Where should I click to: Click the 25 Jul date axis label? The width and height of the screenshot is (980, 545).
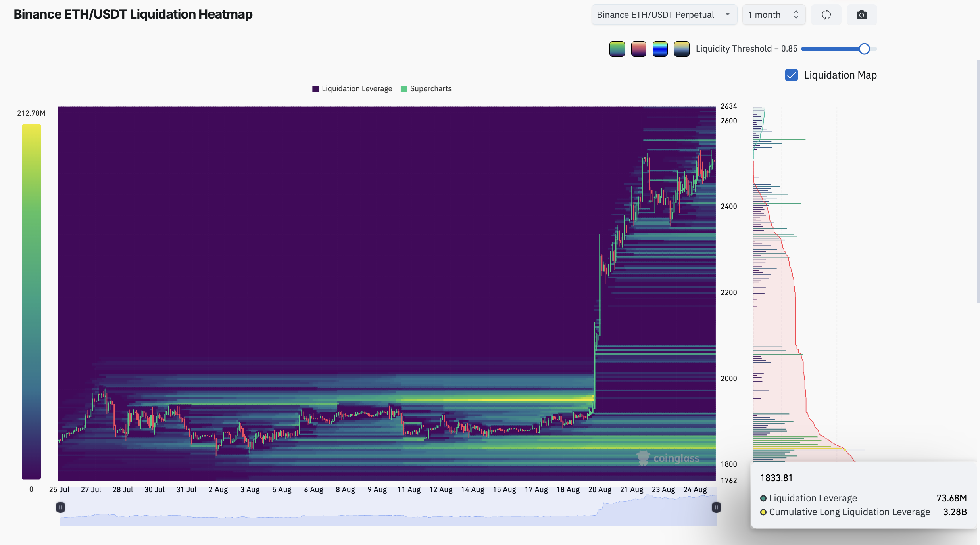(x=59, y=490)
